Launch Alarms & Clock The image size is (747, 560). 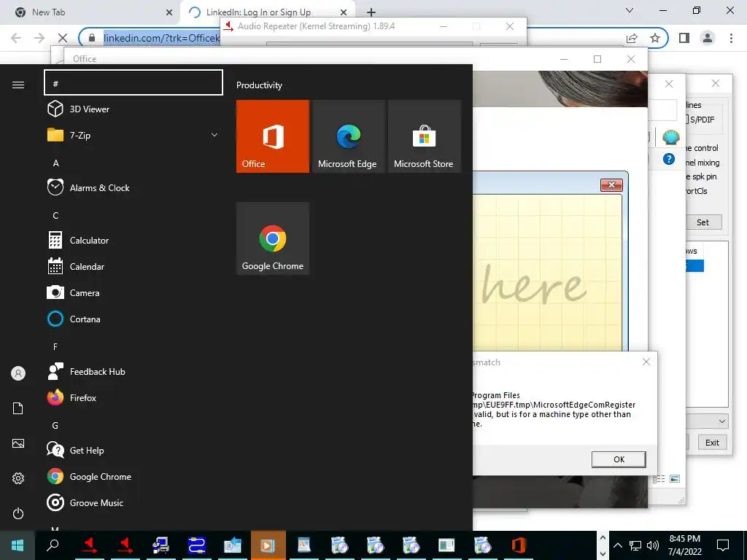pyautogui.click(x=133, y=187)
